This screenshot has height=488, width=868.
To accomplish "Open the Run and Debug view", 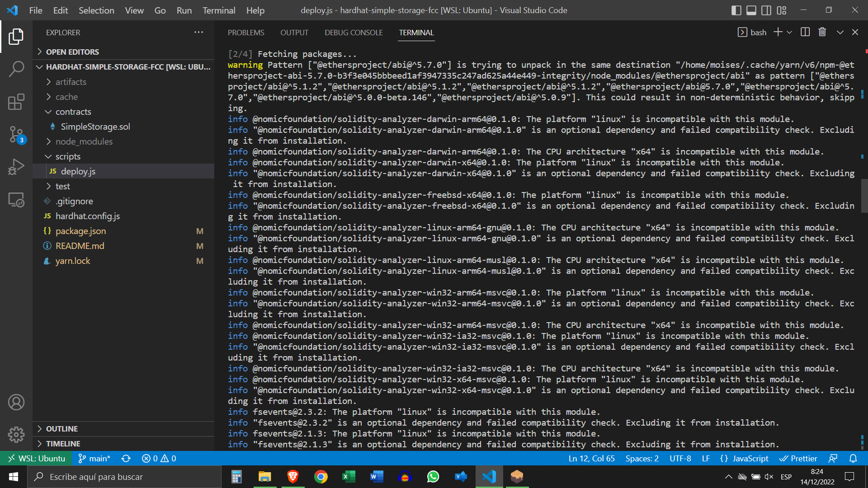I will pyautogui.click(x=16, y=167).
